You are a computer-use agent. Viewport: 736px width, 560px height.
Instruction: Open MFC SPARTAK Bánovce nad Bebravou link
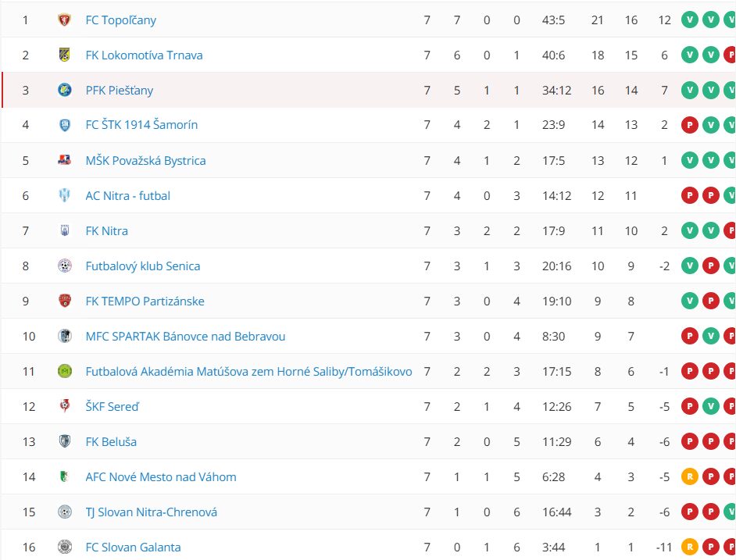click(x=185, y=336)
